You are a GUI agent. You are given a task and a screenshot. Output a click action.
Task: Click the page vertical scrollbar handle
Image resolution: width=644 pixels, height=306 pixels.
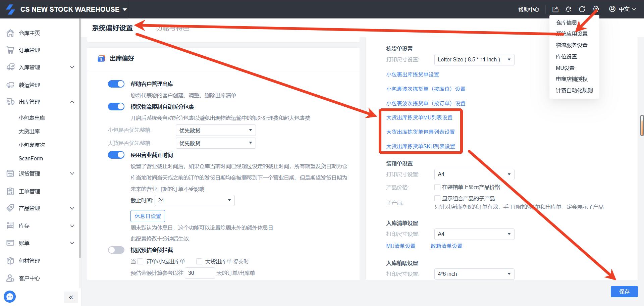[x=642, y=125]
